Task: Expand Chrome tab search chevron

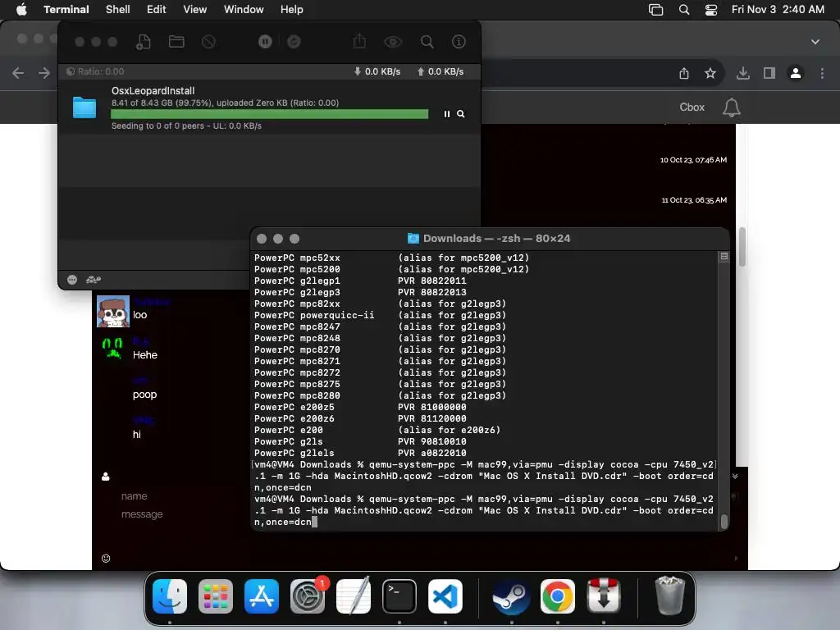Action: (815, 42)
